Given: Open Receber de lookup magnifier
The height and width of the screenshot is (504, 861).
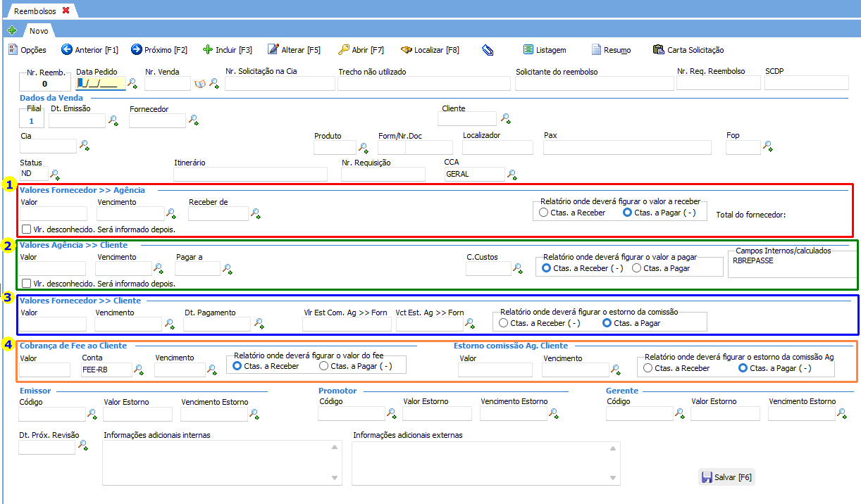Looking at the screenshot, I should tap(256, 213).
